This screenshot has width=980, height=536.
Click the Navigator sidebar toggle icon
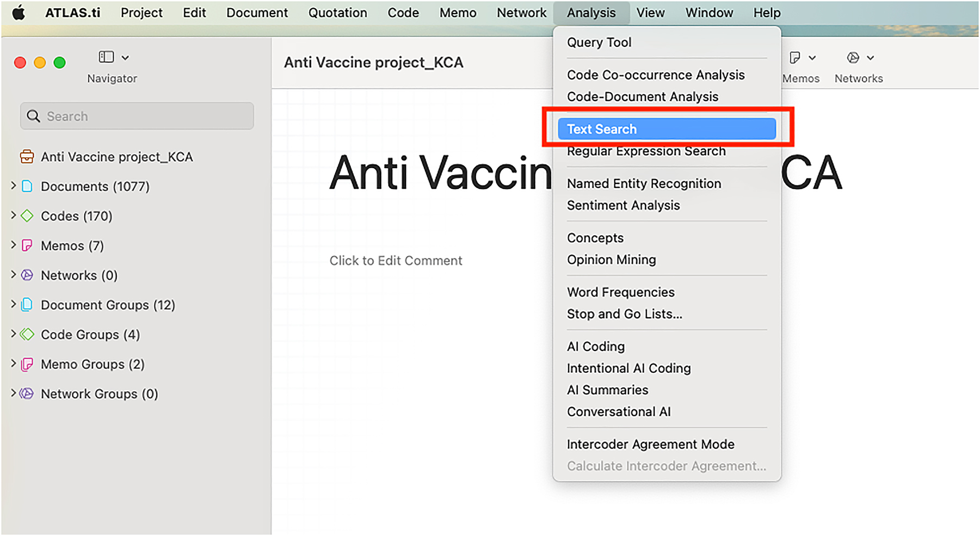[x=106, y=57]
